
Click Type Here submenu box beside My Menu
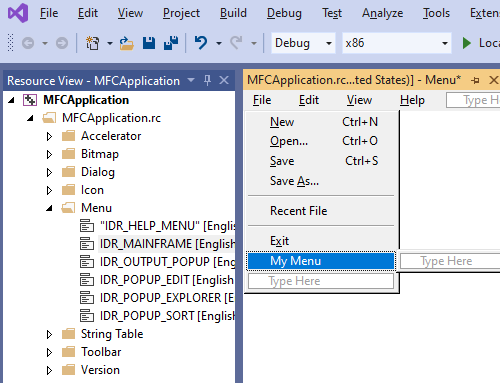[450, 261]
